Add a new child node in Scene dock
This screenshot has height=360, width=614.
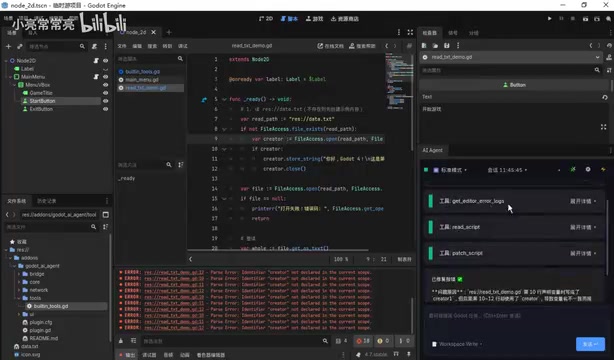point(8,46)
